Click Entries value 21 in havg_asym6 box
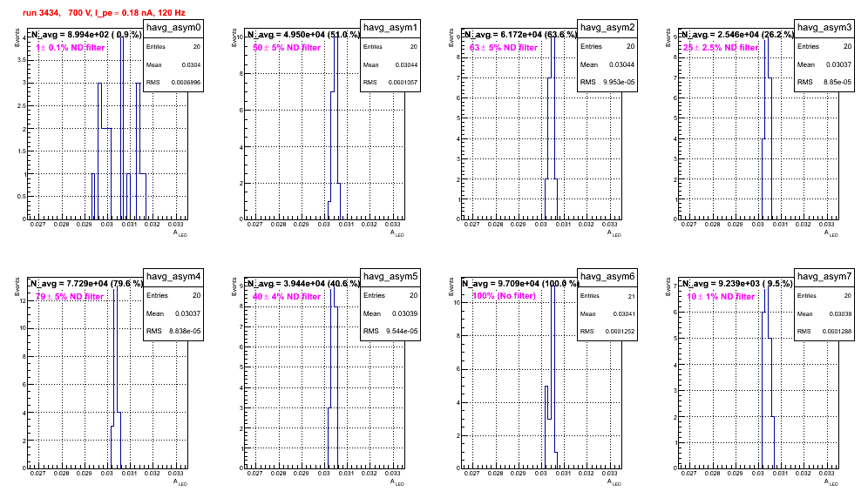 tap(632, 296)
